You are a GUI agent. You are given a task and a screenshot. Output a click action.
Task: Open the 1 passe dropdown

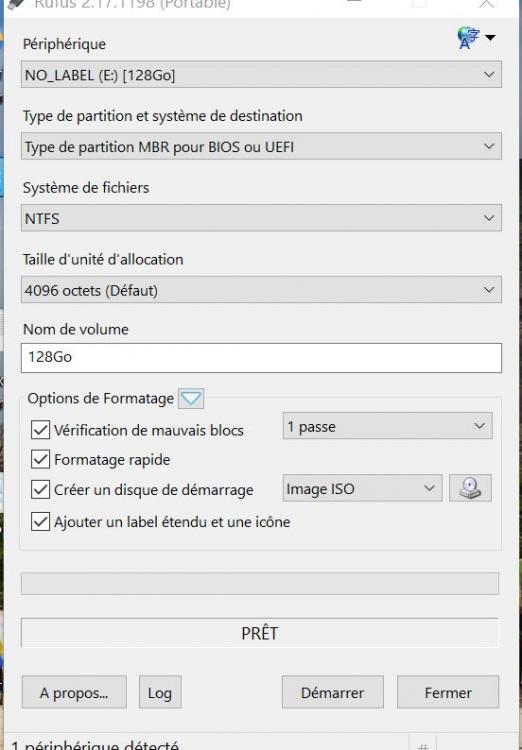[x=388, y=426]
